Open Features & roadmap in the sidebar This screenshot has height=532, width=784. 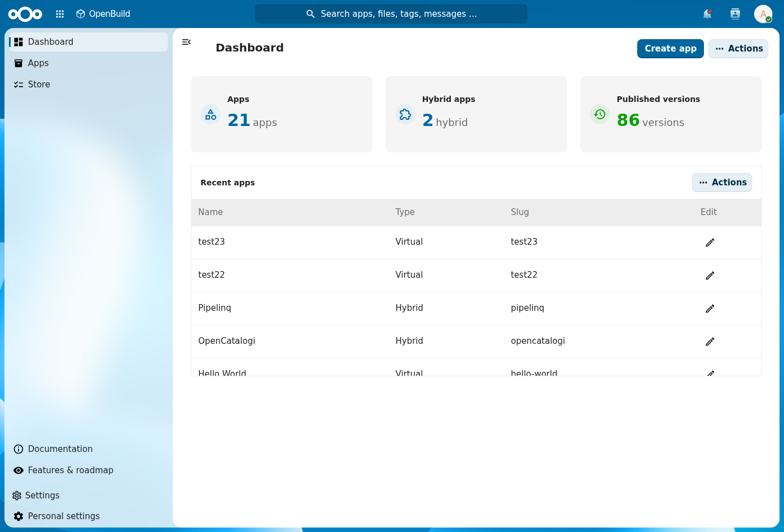[x=88, y=470]
